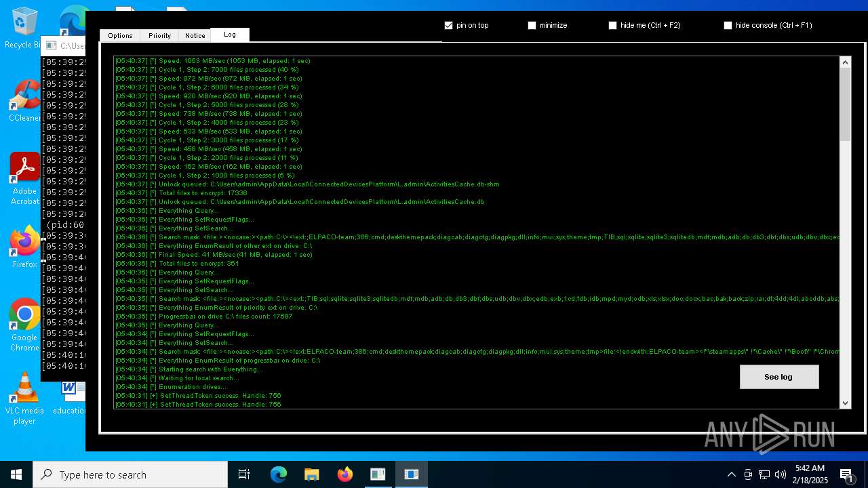Open the notification center icon
The height and width of the screenshot is (488, 868).
tap(847, 475)
